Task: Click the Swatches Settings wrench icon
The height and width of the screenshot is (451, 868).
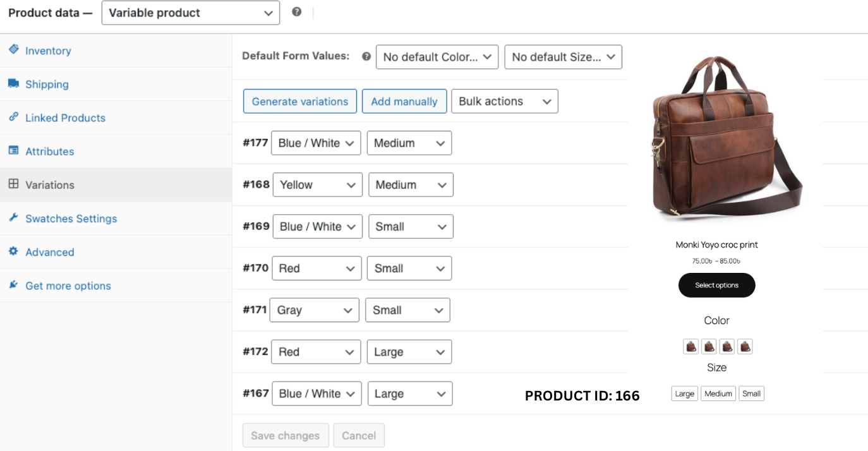Action: [x=13, y=217]
